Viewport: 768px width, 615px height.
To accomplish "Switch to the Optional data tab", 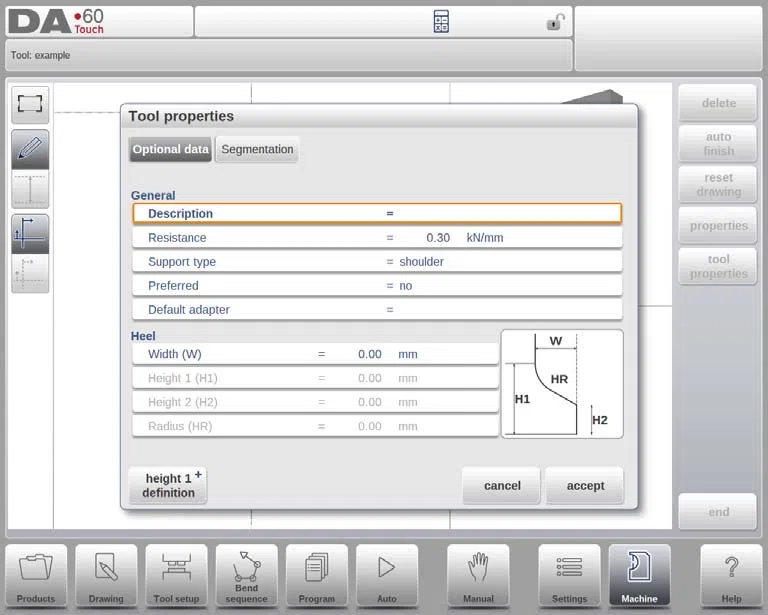I will (170, 149).
